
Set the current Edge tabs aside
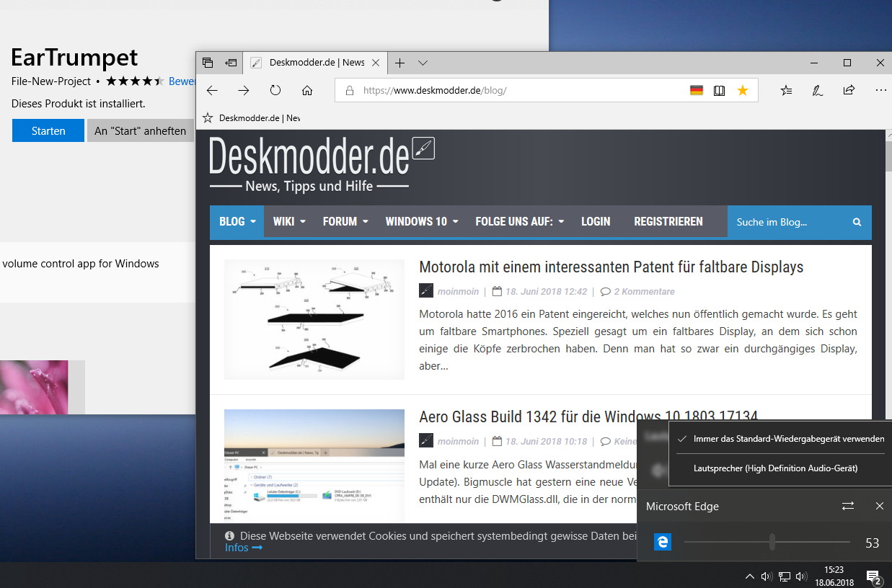[231, 63]
